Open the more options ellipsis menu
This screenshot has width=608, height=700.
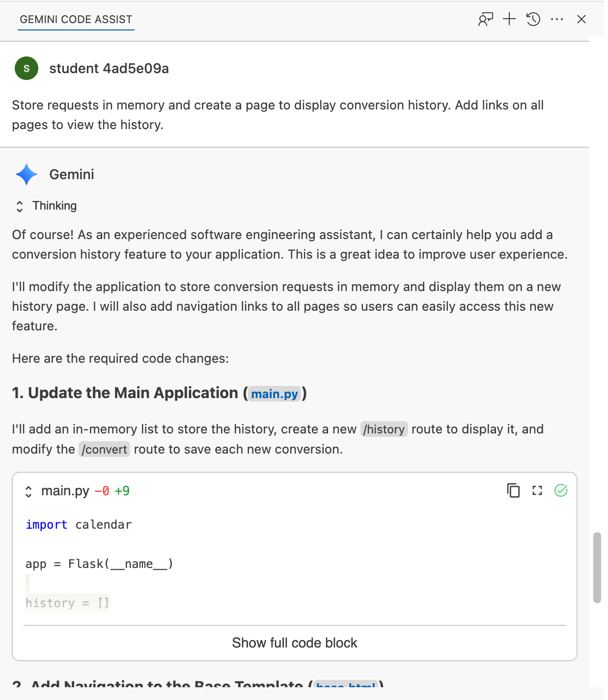pos(557,19)
